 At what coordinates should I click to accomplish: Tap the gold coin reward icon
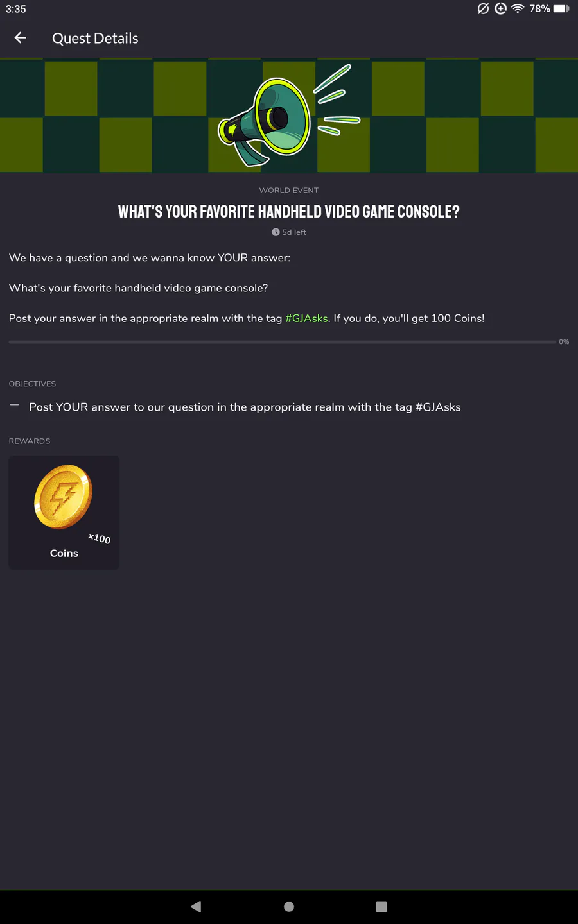[64, 497]
